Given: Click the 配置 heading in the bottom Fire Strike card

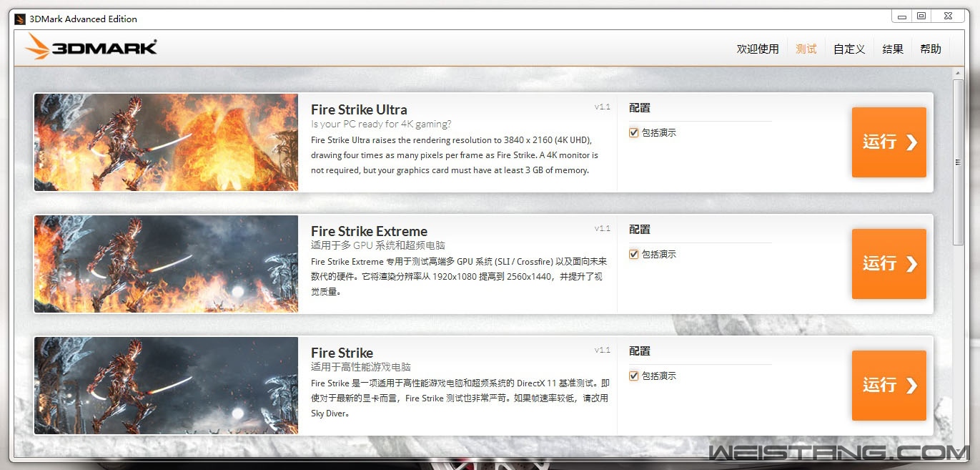Looking at the screenshot, I should pyautogui.click(x=640, y=351).
